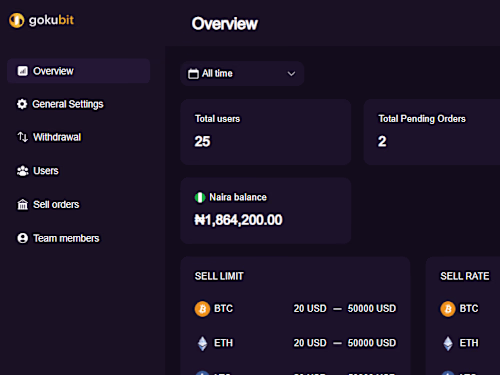Select the Total Pending Orders card
Screen dimensions: 500x375
[x=432, y=132]
